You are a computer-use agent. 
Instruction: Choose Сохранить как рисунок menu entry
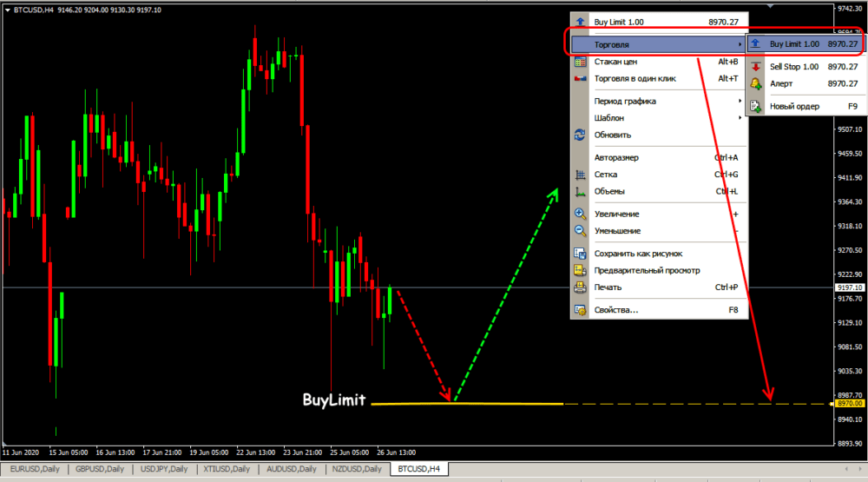pyautogui.click(x=638, y=254)
